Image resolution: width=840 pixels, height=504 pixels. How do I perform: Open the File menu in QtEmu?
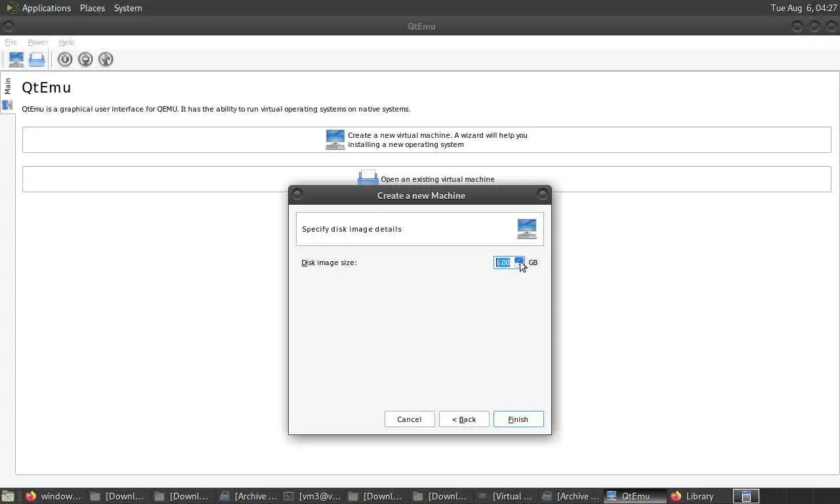click(x=10, y=42)
